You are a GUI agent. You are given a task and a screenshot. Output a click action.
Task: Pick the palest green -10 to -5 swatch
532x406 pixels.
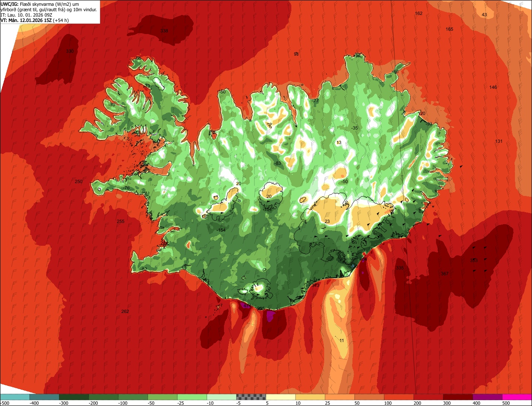(x=222, y=397)
